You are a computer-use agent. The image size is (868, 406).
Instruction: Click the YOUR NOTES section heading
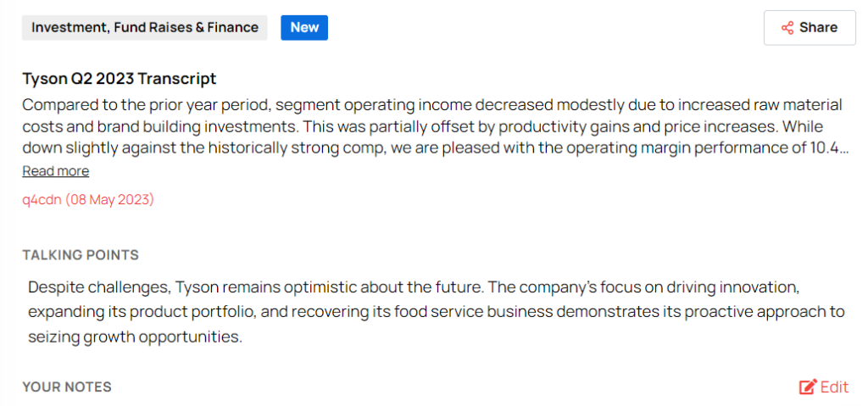[x=67, y=387]
